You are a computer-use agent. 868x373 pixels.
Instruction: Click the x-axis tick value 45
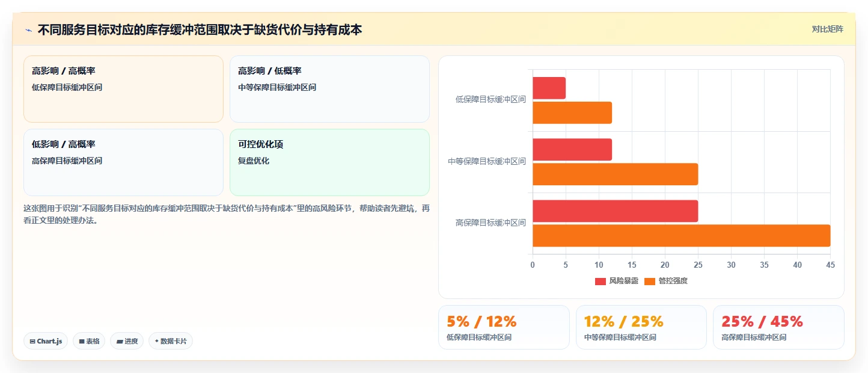tap(830, 265)
